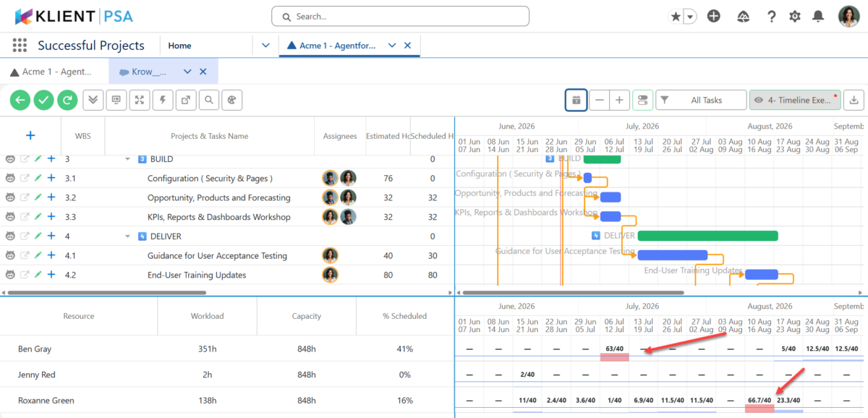Click the global add plus icon
This screenshot has height=418, width=868.
point(714,16)
